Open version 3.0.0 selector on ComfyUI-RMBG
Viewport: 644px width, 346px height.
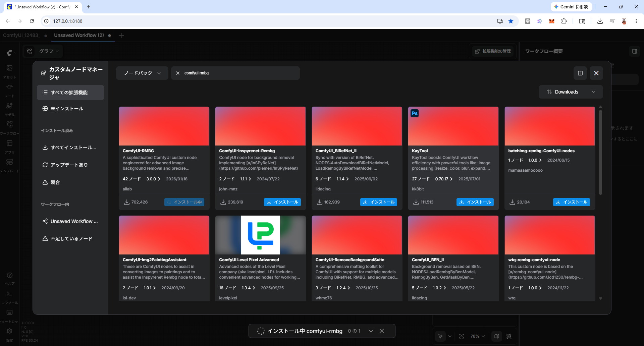point(153,179)
